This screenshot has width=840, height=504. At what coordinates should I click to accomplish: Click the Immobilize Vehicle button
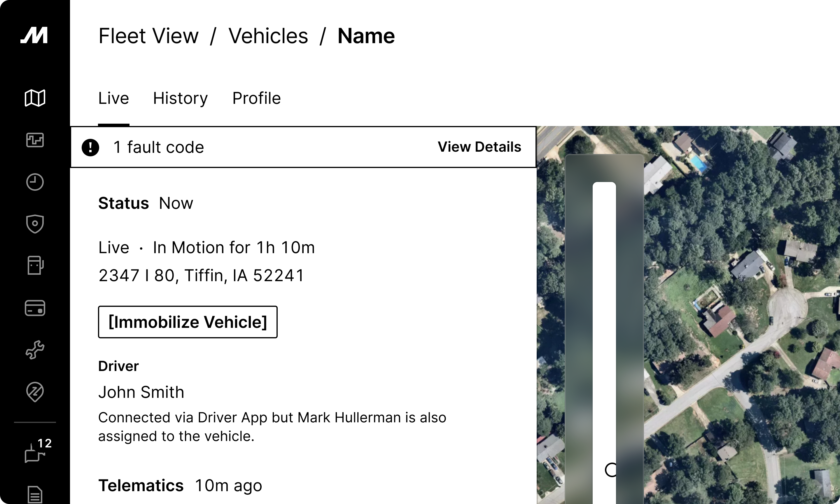pos(188,322)
